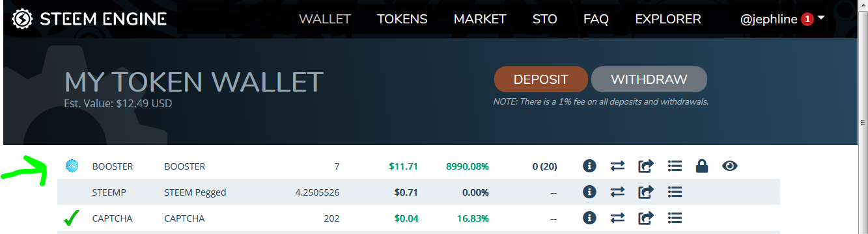Open STEEMP history list icon

(675, 192)
